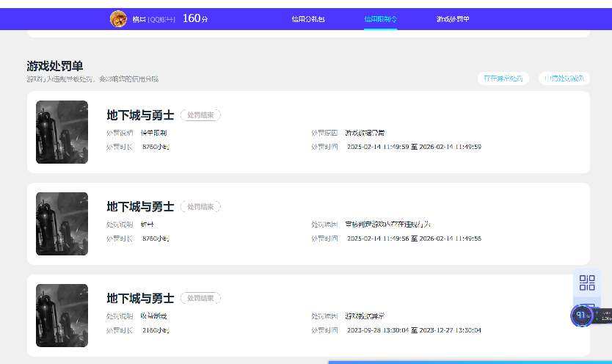Click the 91% floating performance ball
Image resolution: width=612 pixels, height=364 pixels.
tap(582, 316)
